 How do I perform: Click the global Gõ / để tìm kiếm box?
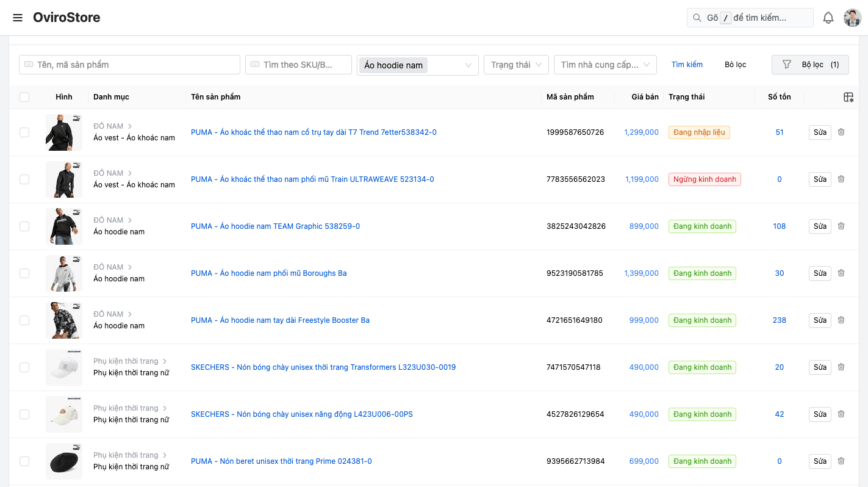pos(750,18)
